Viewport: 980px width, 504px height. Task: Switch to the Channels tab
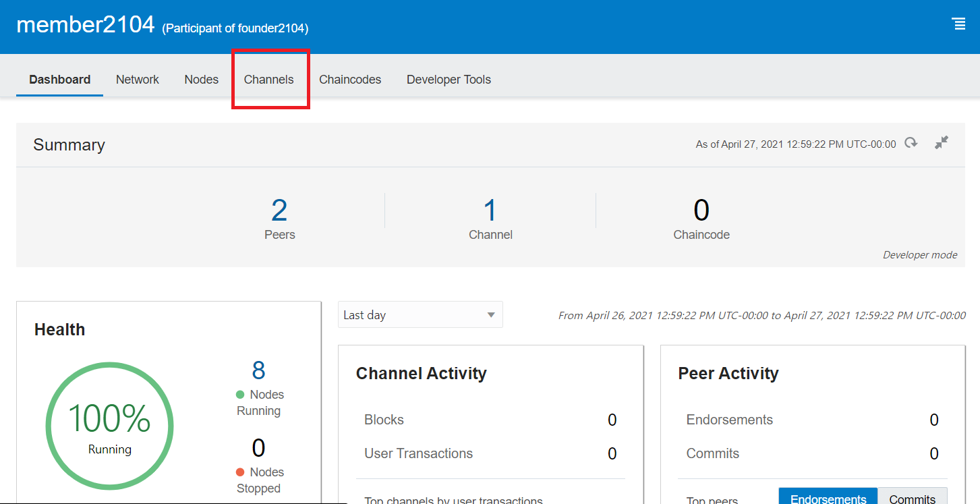pyautogui.click(x=268, y=80)
